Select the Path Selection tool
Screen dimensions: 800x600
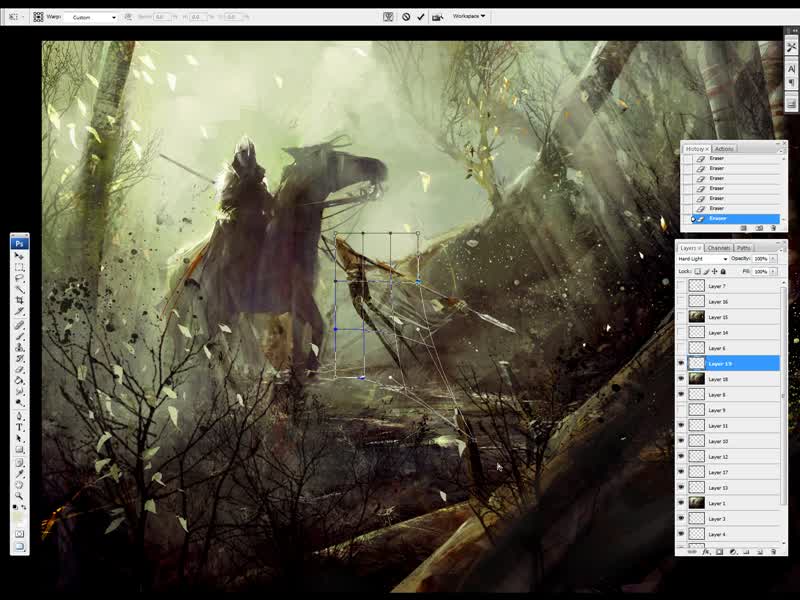19,439
